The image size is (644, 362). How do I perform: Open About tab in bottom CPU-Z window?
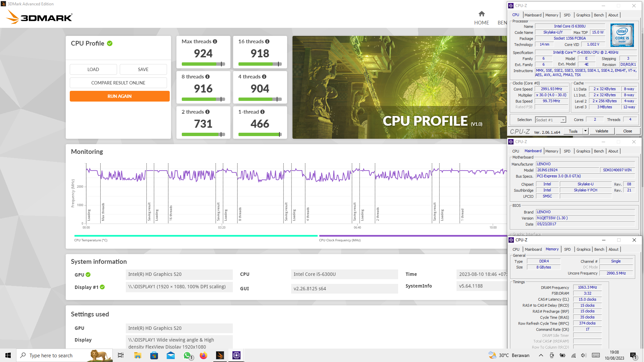tap(613, 249)
